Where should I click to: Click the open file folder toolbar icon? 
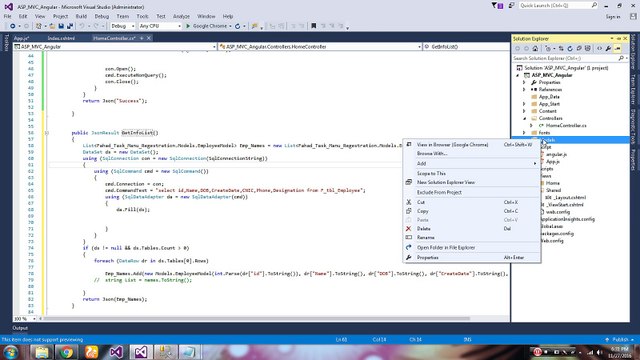point(52,26)
